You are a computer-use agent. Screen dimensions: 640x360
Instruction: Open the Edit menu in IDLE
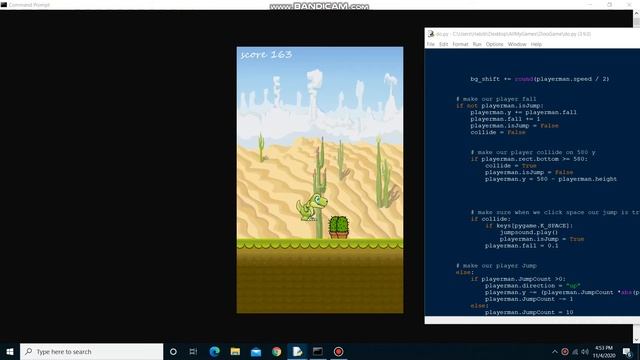[x=444, y=44]
